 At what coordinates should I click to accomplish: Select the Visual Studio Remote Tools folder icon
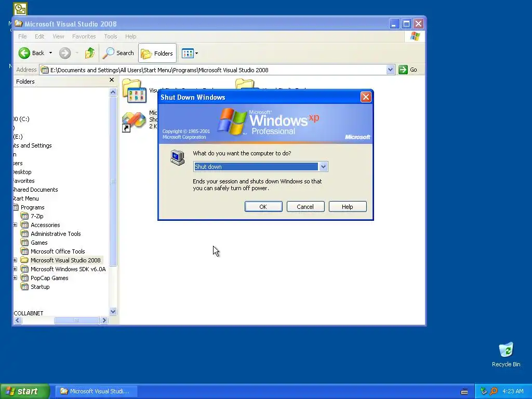tap(134, 91)
